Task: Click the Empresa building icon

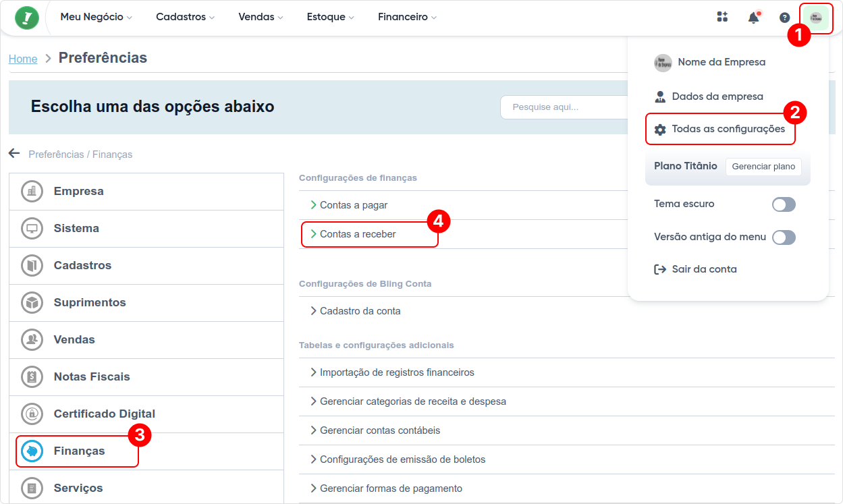Action: click(32, 192)
